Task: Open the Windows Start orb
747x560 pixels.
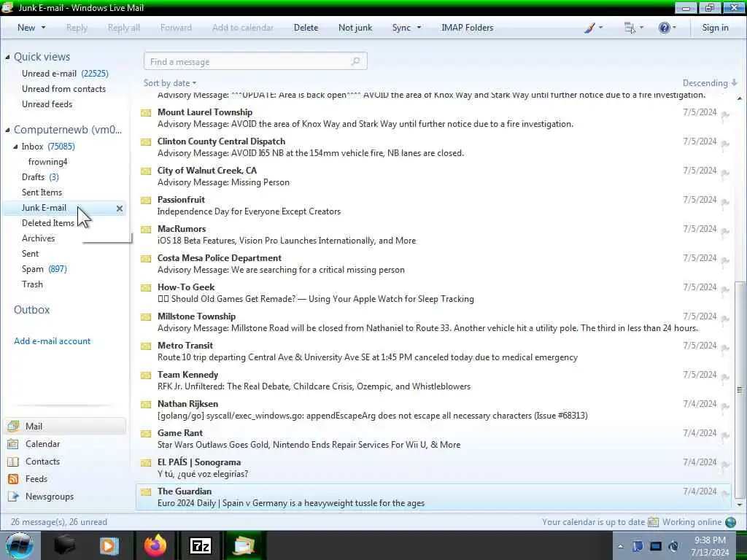Action: (19, 545)
